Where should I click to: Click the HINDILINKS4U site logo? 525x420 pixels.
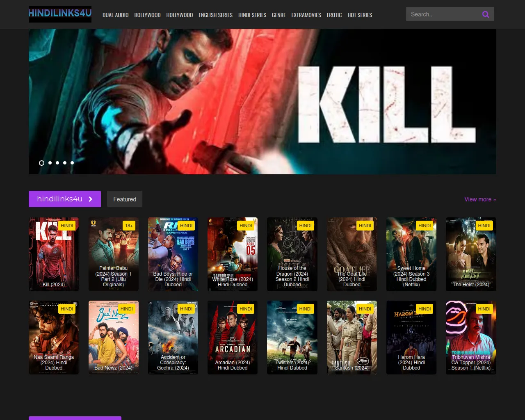click(x=60, y=14)
